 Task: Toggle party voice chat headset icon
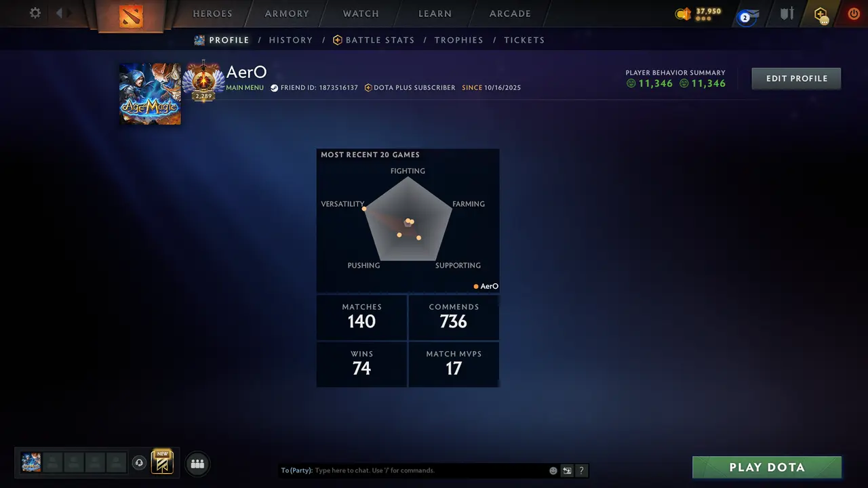[x=139, y=463]
